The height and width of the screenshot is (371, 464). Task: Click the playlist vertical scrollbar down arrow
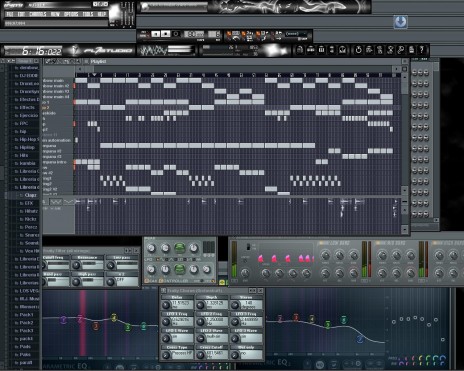tap(405, 191)
